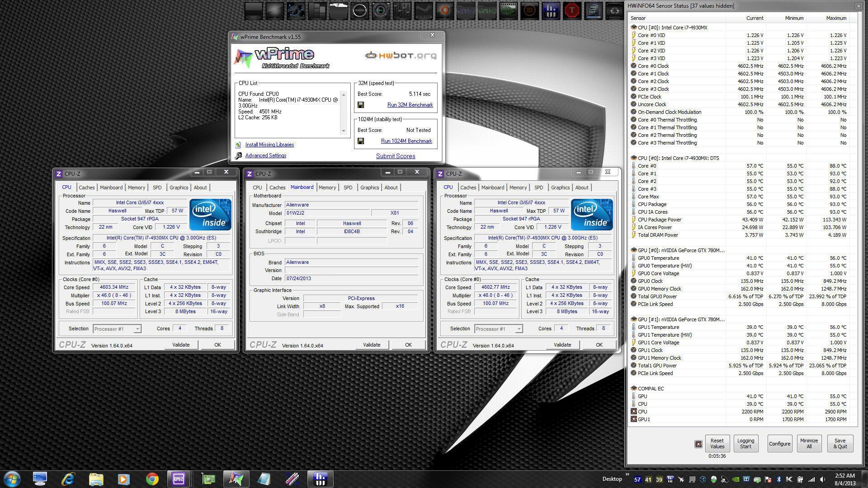This screenshot has height=488, width=868.
Task: Open the Memory tab in the leftmost CPU-Z window
Action: click(137, 188)
